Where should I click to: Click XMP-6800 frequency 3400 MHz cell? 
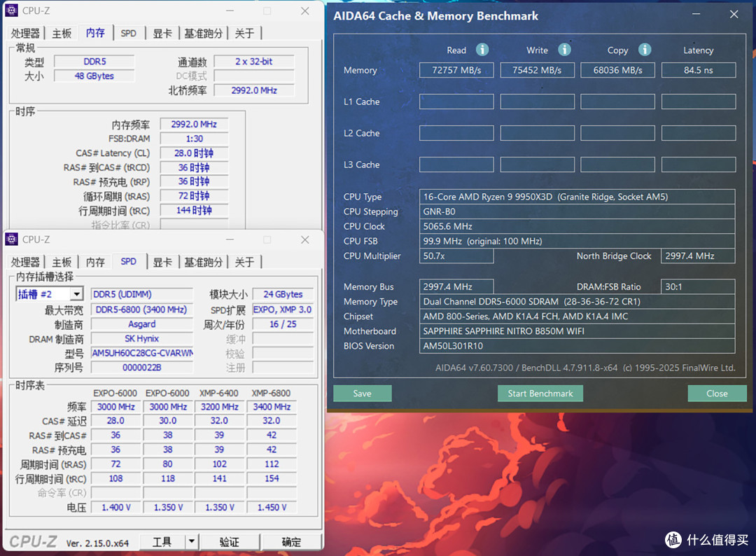pyautogui.click(x=272, y=407)
